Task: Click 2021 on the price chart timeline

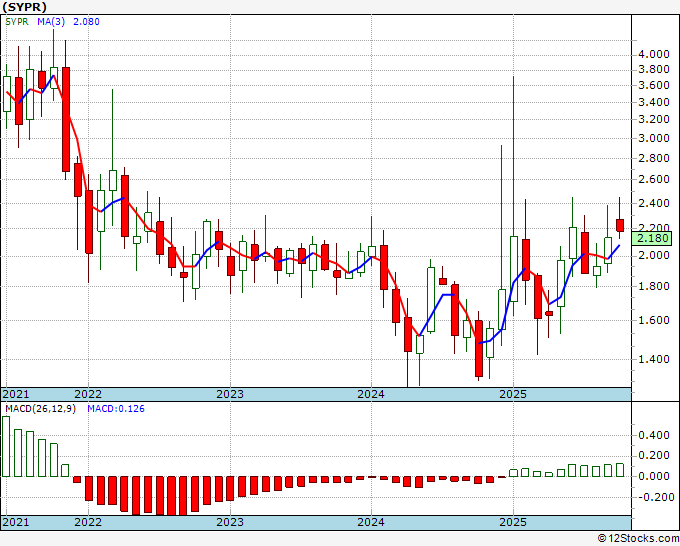Action: pos(16,394)
